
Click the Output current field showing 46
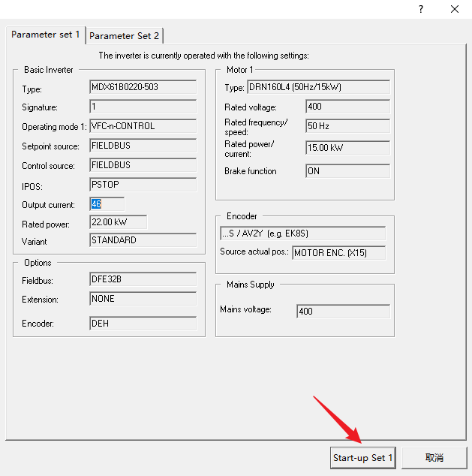tap(106, 204)
